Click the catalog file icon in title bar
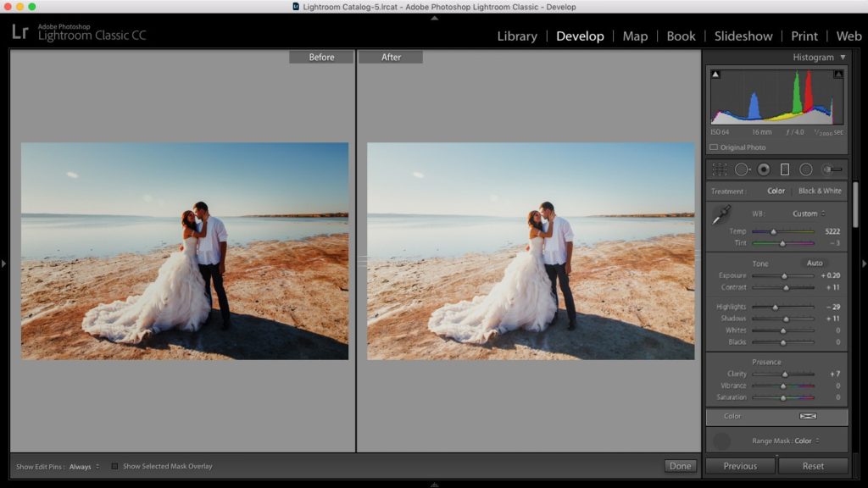The width and height of the screenshot is (868, 488). [x=296, y=7]
